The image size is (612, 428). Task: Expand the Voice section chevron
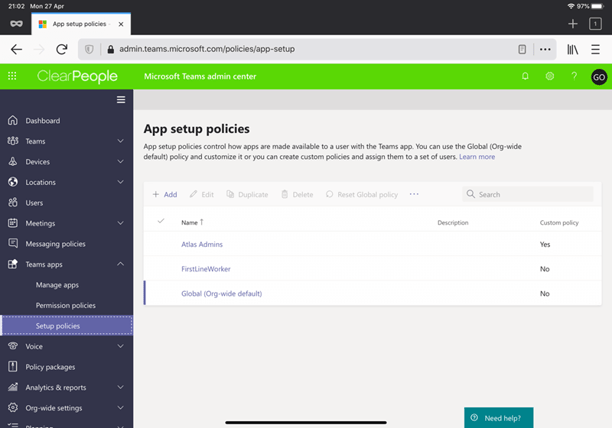[121, 346]
